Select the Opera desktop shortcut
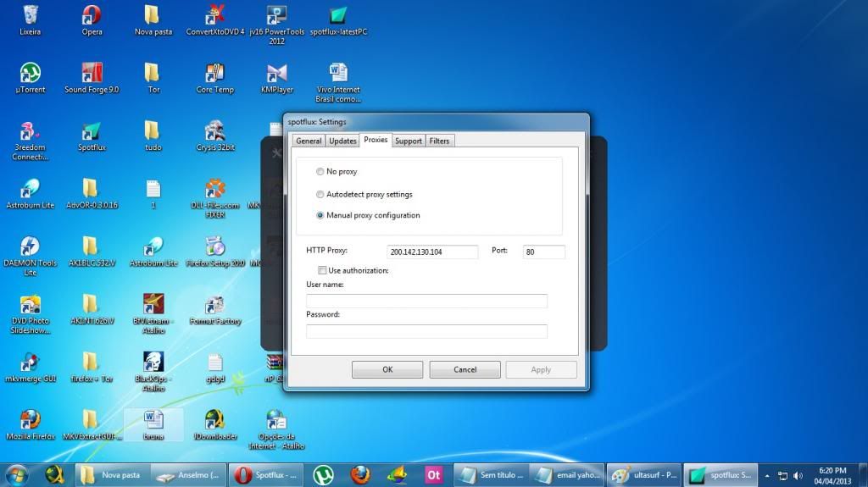Image resolution: width=868 pixels, height=487 pixels. pyautogui.click(x=92, y=20)
